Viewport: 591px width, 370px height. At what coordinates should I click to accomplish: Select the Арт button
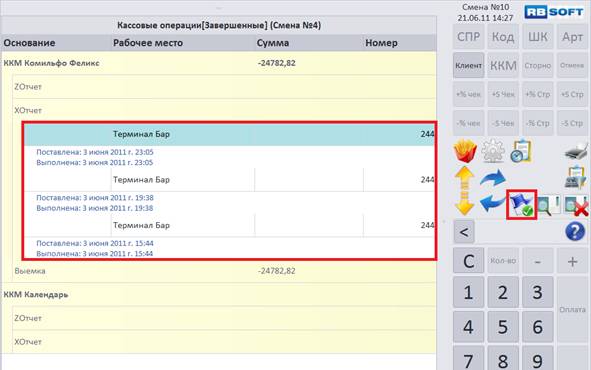572,37
